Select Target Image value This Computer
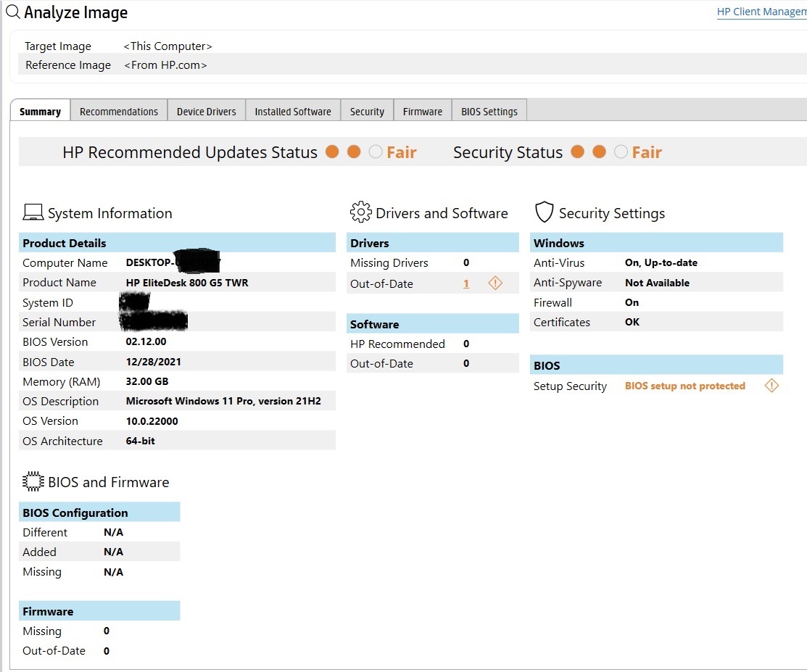 [167, 46]
